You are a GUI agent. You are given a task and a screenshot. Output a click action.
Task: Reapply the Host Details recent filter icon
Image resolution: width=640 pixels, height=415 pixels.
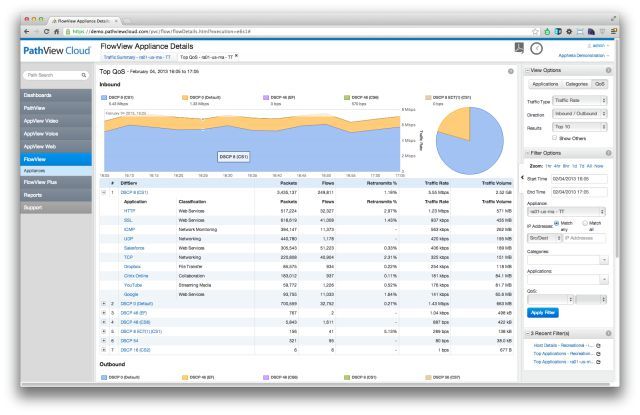[x=598, y=346]
